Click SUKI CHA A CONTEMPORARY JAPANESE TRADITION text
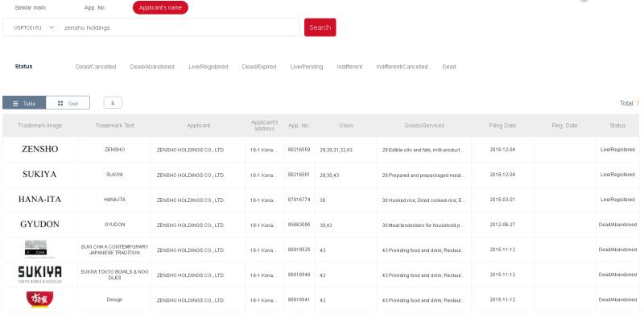The width and height of the screenshot is (644, 314). point(114,250)
